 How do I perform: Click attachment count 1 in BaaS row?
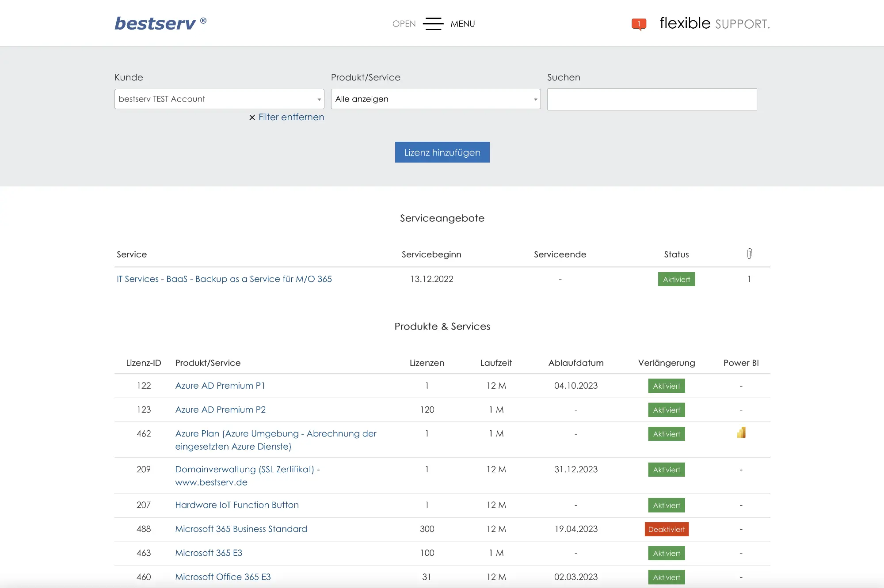click(749, 279)
